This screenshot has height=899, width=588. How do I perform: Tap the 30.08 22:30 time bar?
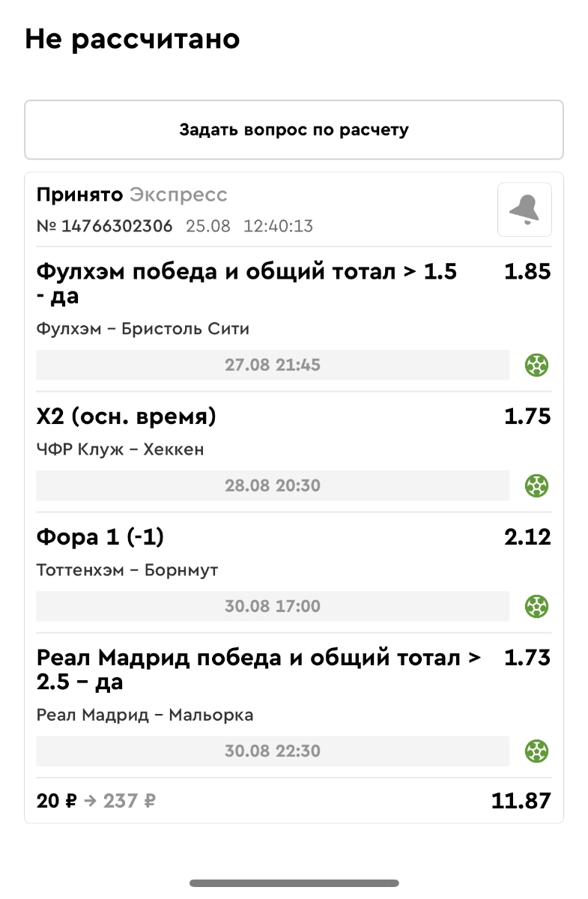pos(273,751)
